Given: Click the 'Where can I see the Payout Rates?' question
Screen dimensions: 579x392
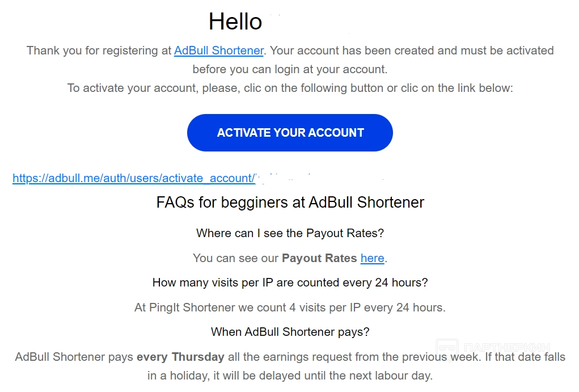Looking at the screenshot, I should [290, 233].
